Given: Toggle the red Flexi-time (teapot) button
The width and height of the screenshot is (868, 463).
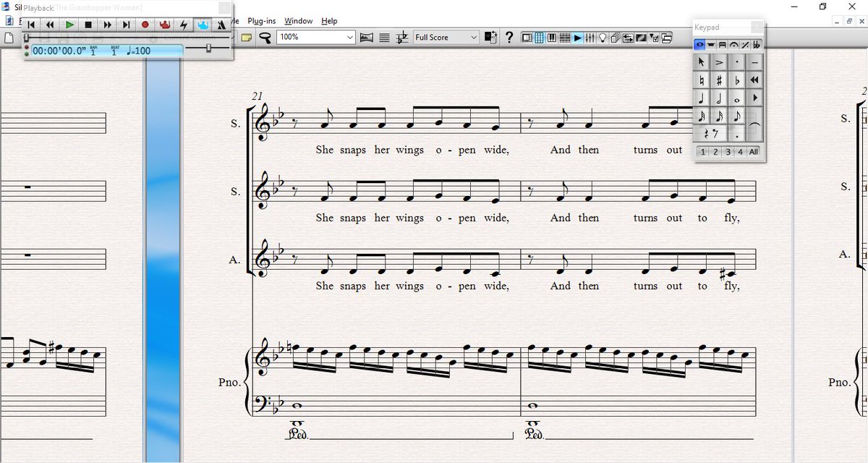Looking at the screenshot, I should pos(164,24).
